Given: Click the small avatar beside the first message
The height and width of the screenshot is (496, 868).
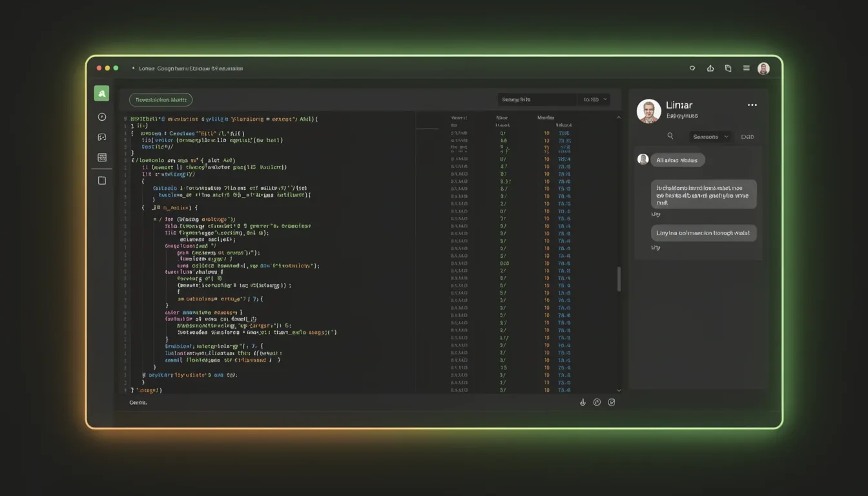Looking at the screenshot, I should tap(643, 160).
